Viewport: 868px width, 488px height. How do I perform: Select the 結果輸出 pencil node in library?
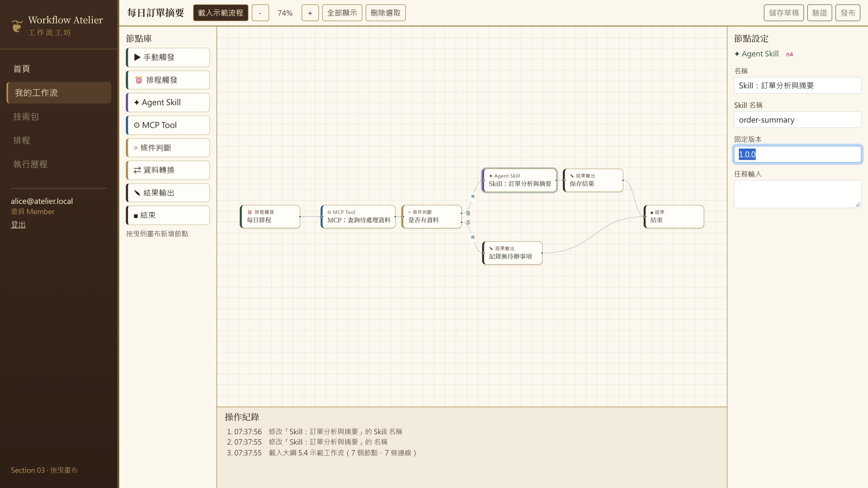tap(168, 193)
